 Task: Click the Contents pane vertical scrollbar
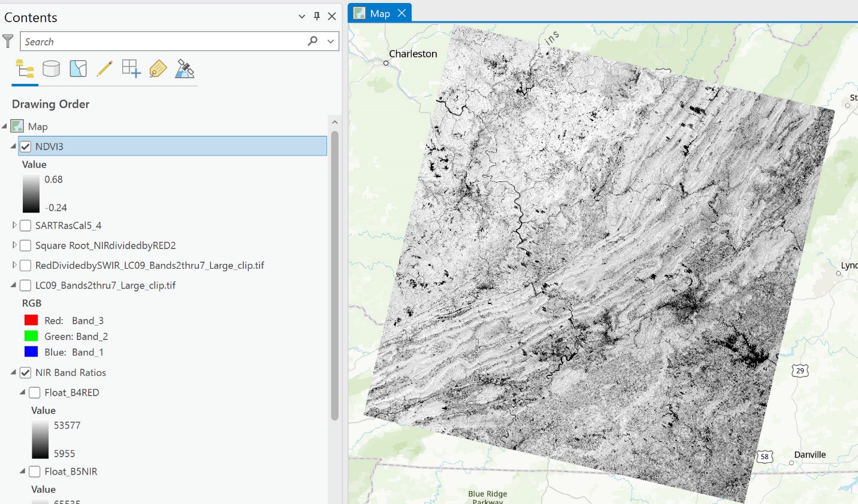[x=335, y=275]
